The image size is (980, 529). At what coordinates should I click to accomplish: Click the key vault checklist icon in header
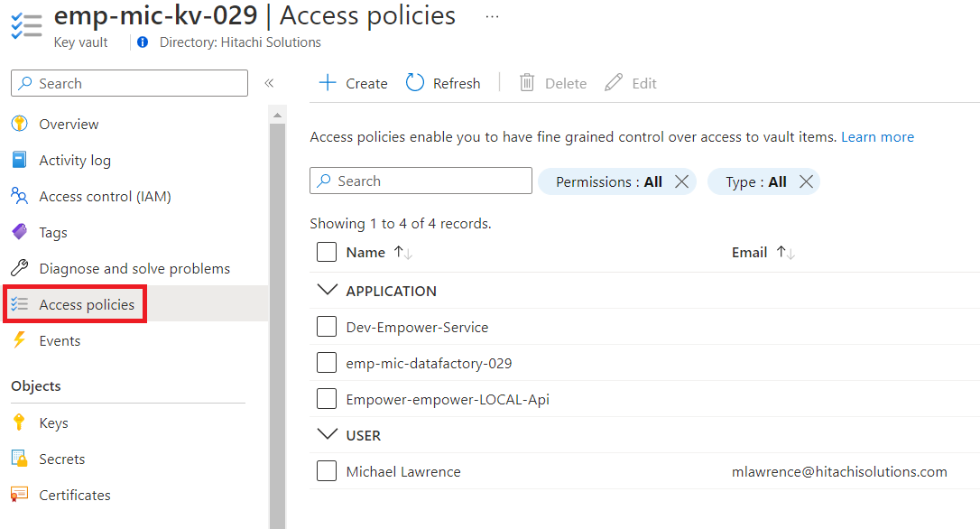tap(27, 25)
